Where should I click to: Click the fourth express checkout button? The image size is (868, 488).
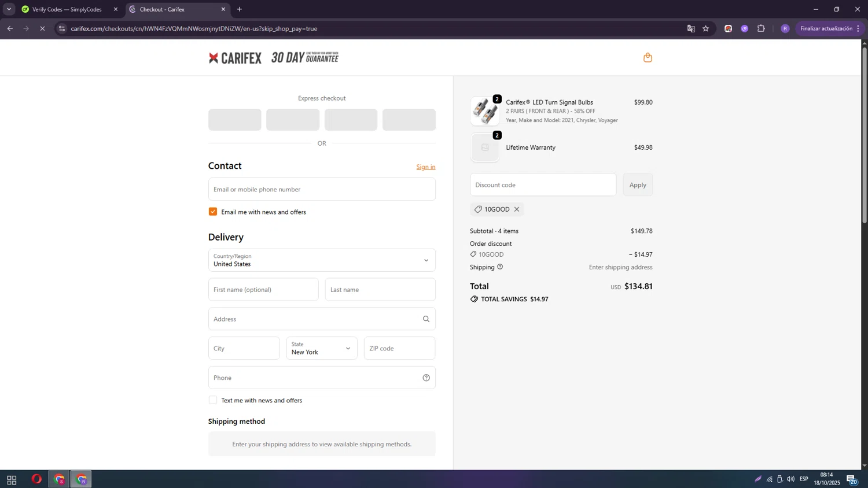coord(409,120)
